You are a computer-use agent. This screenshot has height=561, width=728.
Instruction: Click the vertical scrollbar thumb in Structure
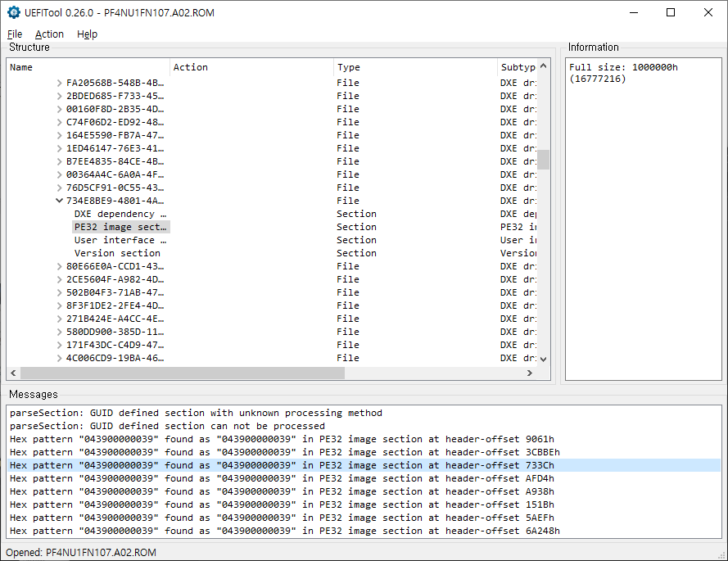[x=543, y=159]
